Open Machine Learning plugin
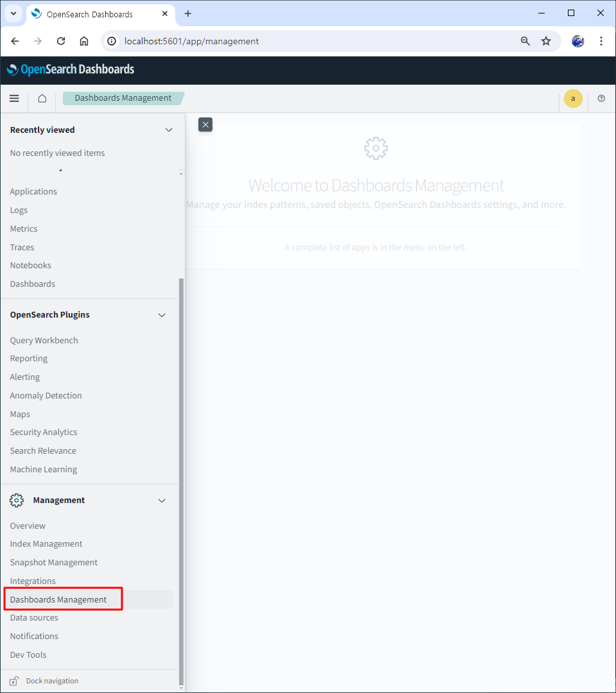Screen dimensions: 616x693 click(44, 469)
